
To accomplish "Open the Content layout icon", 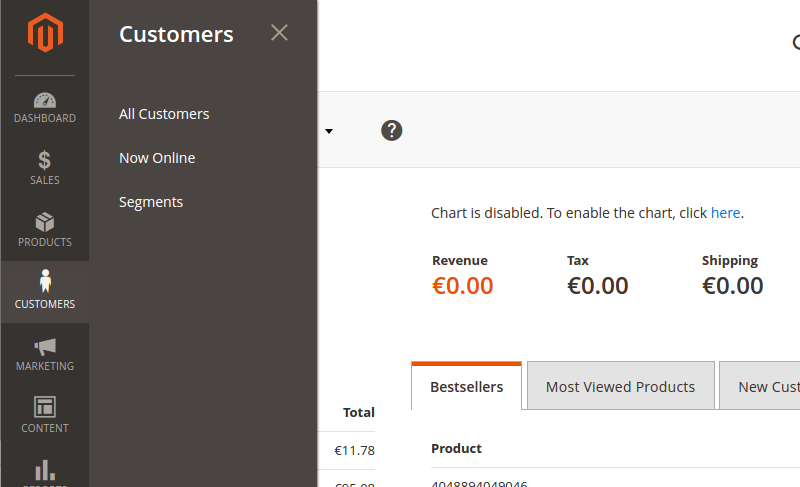I will coord(45,407).
